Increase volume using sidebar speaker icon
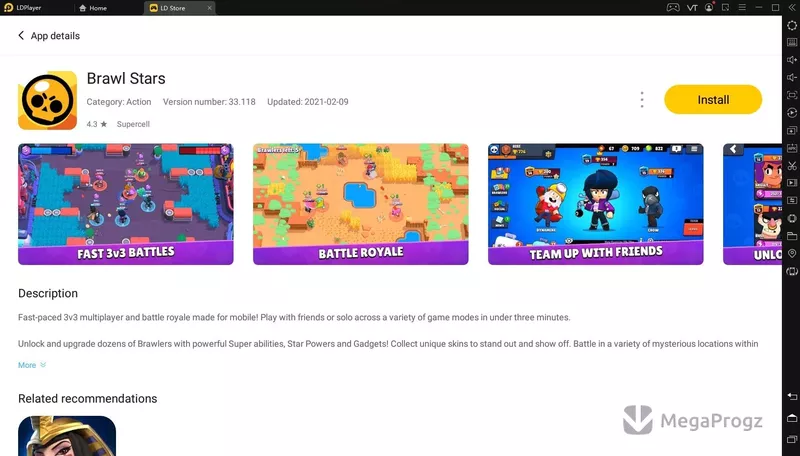800x456 pixels. (x=792, y=60)
